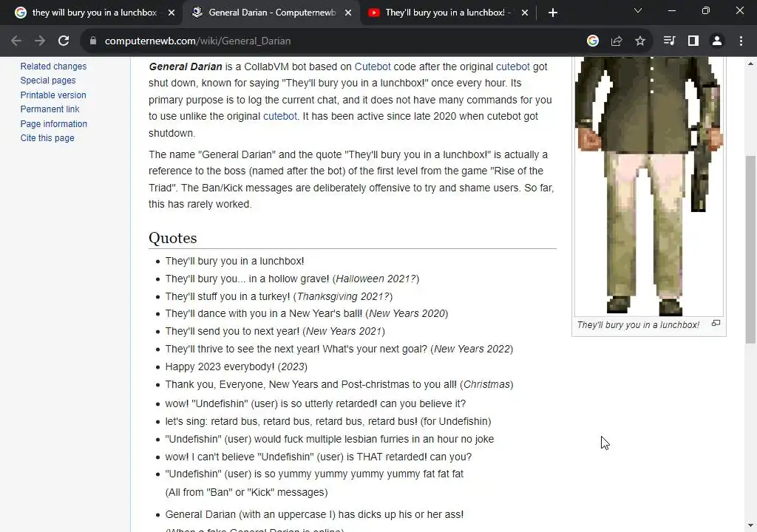
Task: Open a new tab with plus
Action: tap(553, 13)
